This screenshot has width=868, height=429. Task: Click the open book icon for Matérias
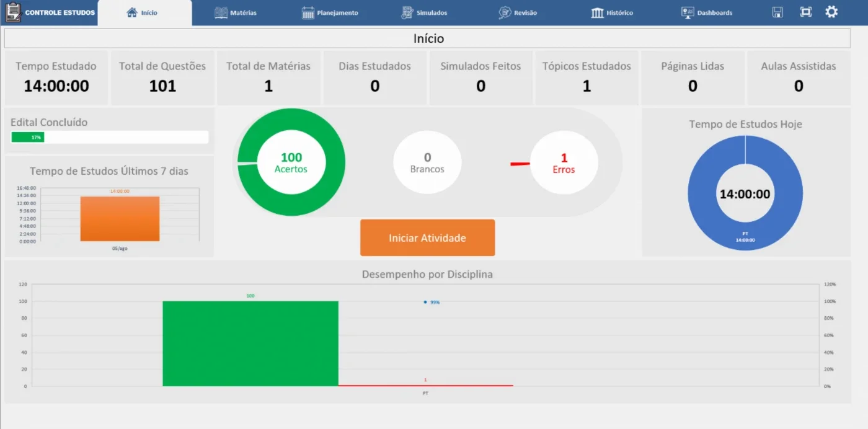221,12
